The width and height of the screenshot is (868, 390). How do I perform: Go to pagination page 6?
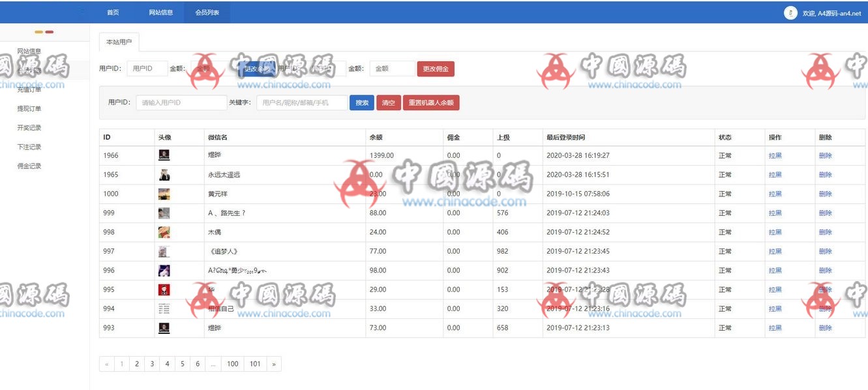coord(198,364)
